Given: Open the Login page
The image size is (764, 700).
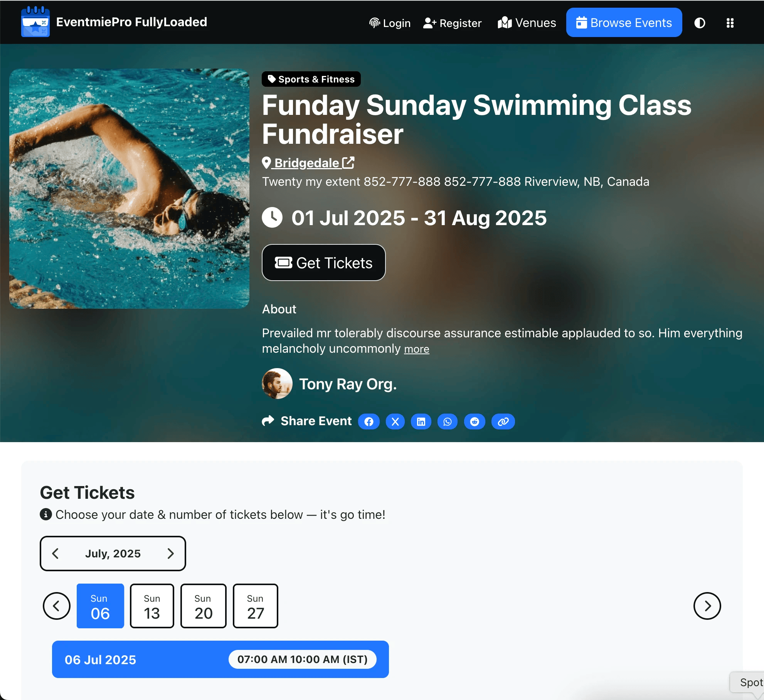Looking at the screenshot, I should 390,23.
